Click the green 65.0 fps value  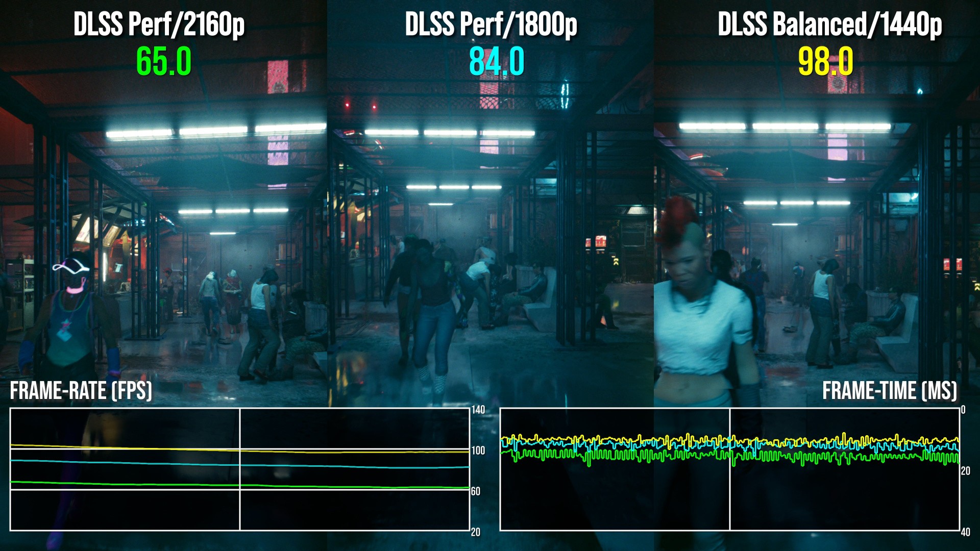click(163, 62)
